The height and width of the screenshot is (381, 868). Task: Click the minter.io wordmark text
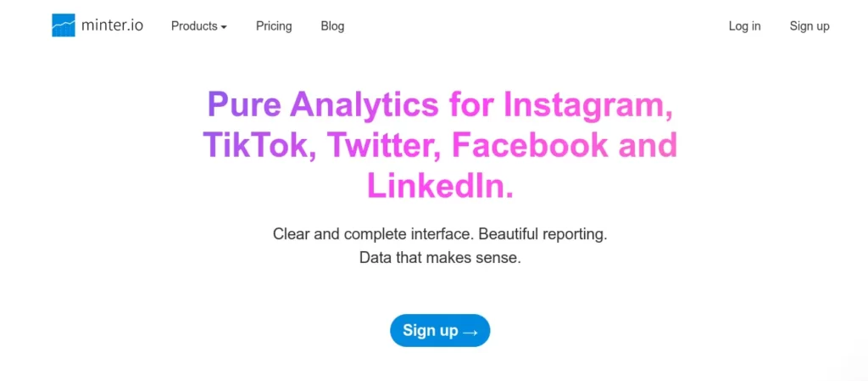coord(112,25)
